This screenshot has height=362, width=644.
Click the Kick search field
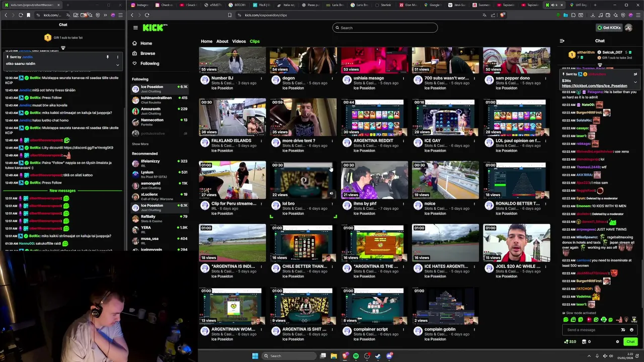pos(385,28)
